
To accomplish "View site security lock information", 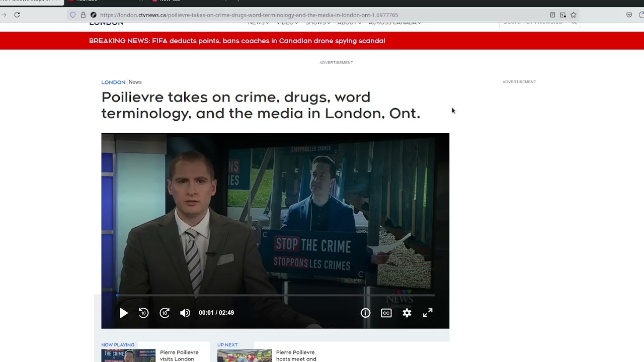I will tap(83, 15).
